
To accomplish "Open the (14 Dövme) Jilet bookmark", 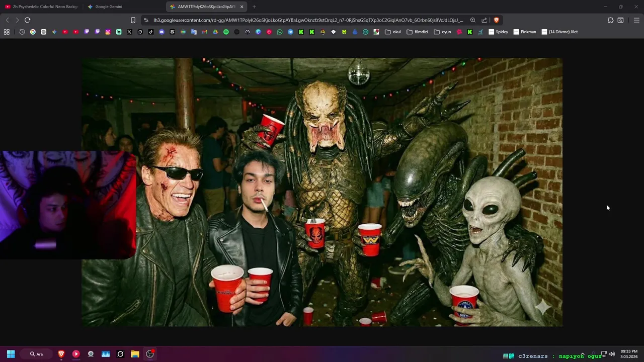I will (559, 32).
